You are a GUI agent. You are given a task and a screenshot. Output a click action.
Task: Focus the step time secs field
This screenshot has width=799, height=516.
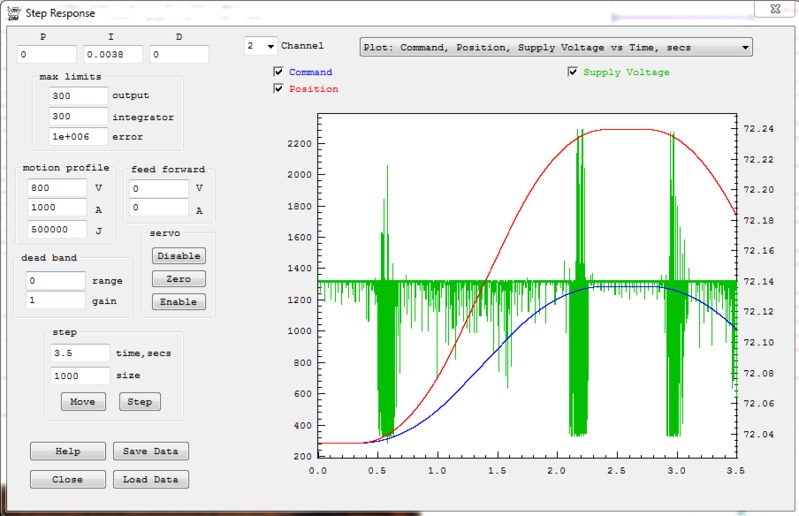point(80,352)
